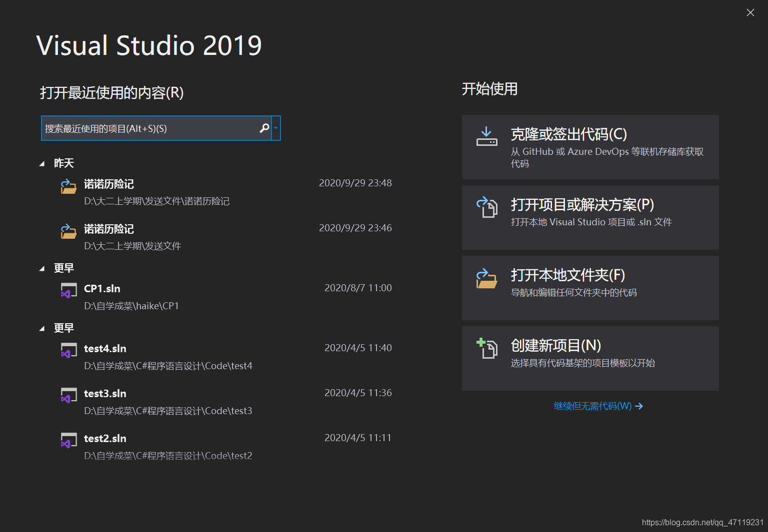Choose 克隆或签出代码(C)

(x=590, y=147)
